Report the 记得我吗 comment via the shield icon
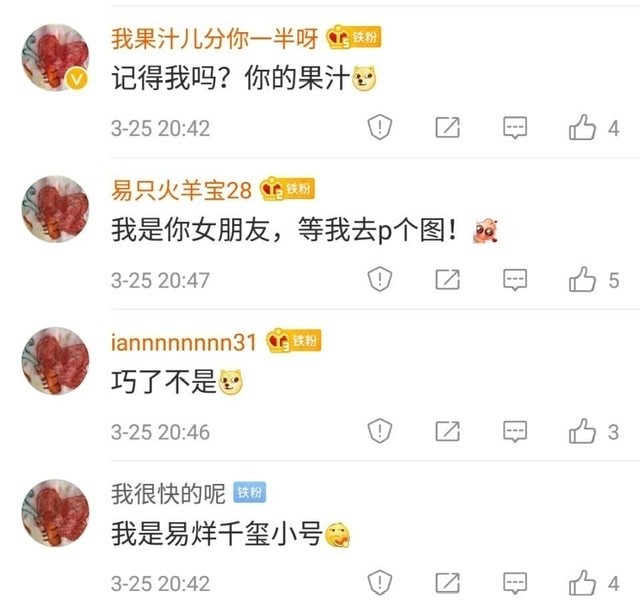 click(x=380, y=127)
